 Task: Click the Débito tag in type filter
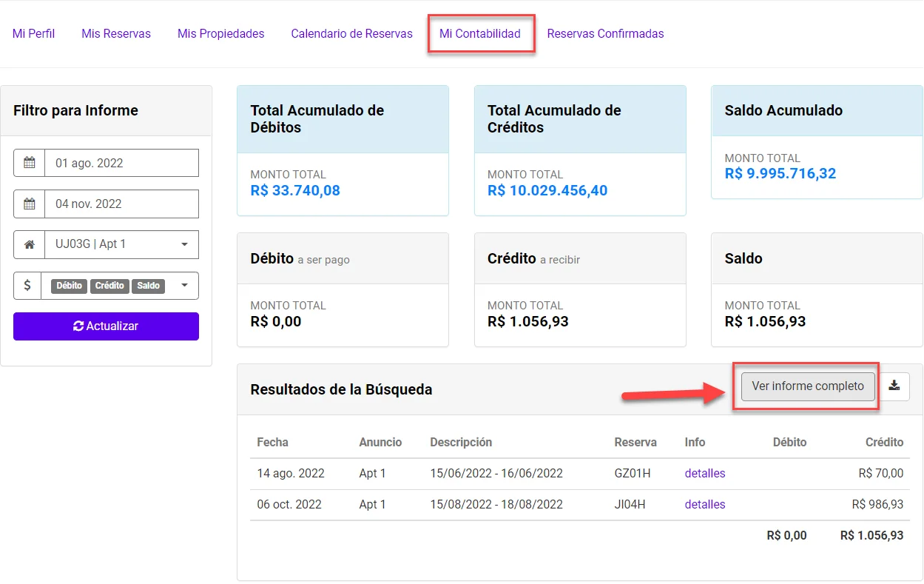point(70,286)
